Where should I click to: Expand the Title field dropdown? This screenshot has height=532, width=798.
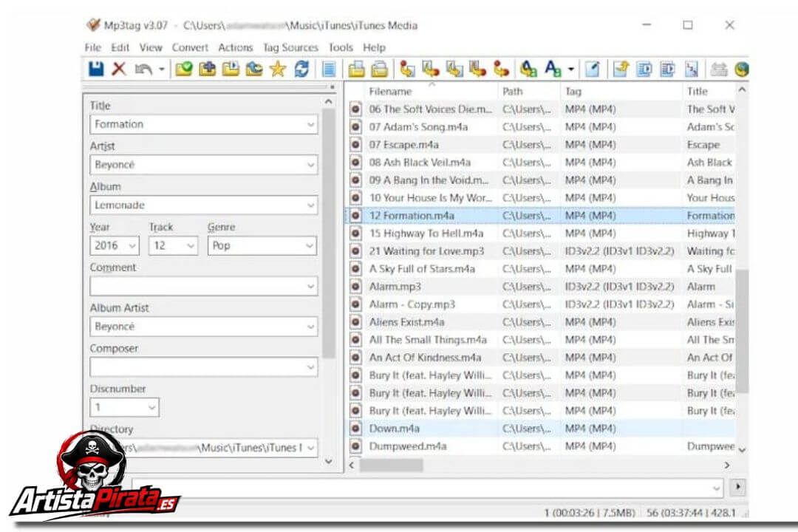[x=310, y=124]
